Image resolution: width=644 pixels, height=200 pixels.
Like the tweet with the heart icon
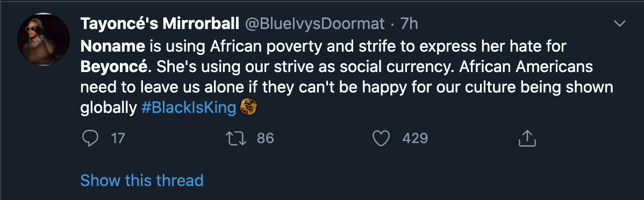point(381,139)
